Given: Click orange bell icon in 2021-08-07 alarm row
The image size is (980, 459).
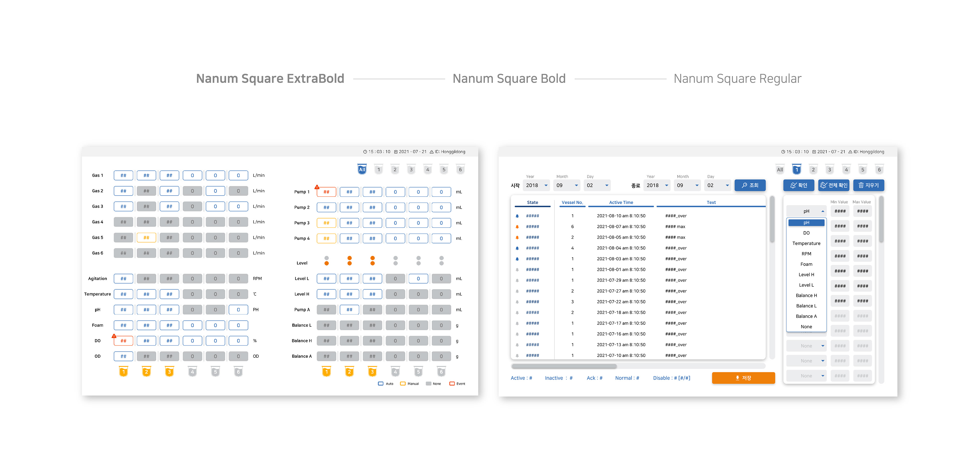Looking at the screenshot, I should coord(517,227).
